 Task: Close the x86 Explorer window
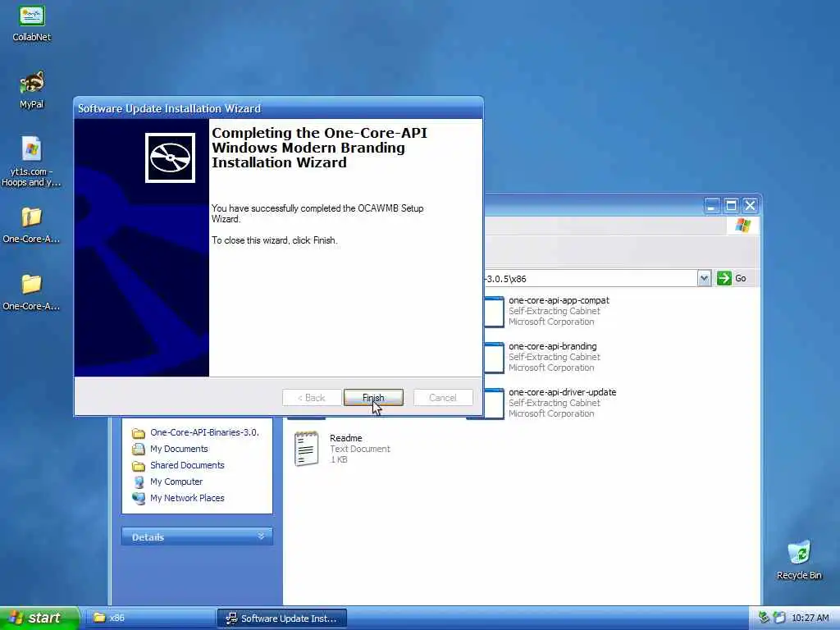coord(750,206)
